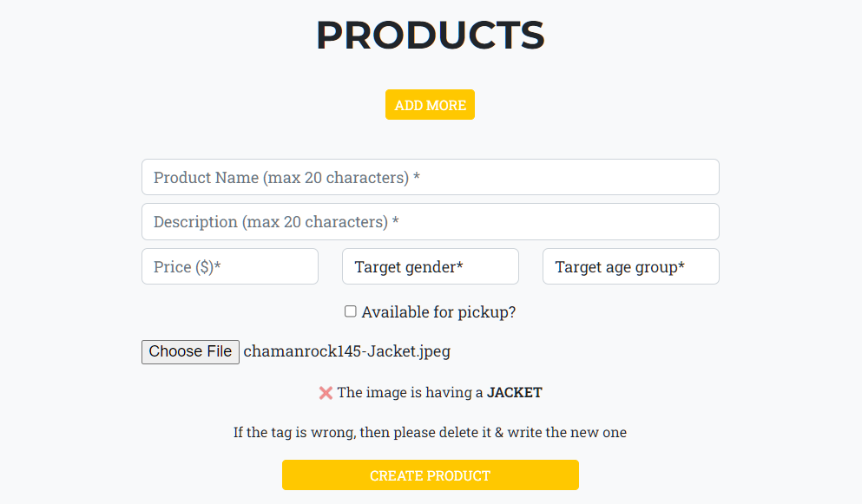Expand the Target age group dropdown
862x504 pixels.
tap(630, 267)
